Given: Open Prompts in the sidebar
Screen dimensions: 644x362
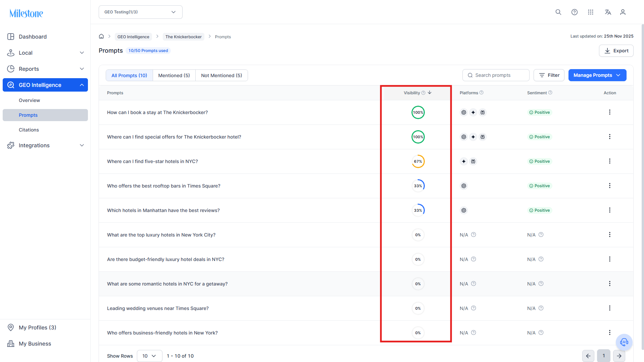Looking at the screenshot, I should (45, 115).
